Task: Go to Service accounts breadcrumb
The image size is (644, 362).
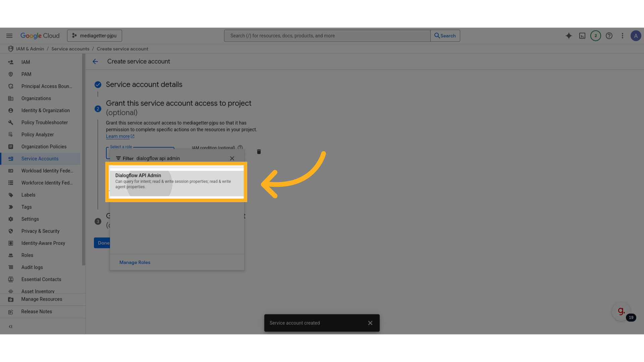Action: pyautogui.click(x=70, y=49)
